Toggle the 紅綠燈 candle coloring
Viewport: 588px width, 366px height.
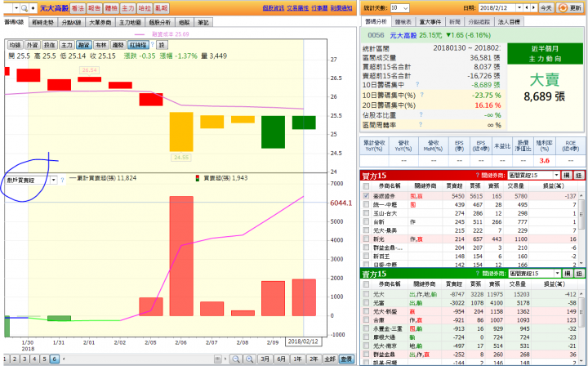tap(138, 45)
